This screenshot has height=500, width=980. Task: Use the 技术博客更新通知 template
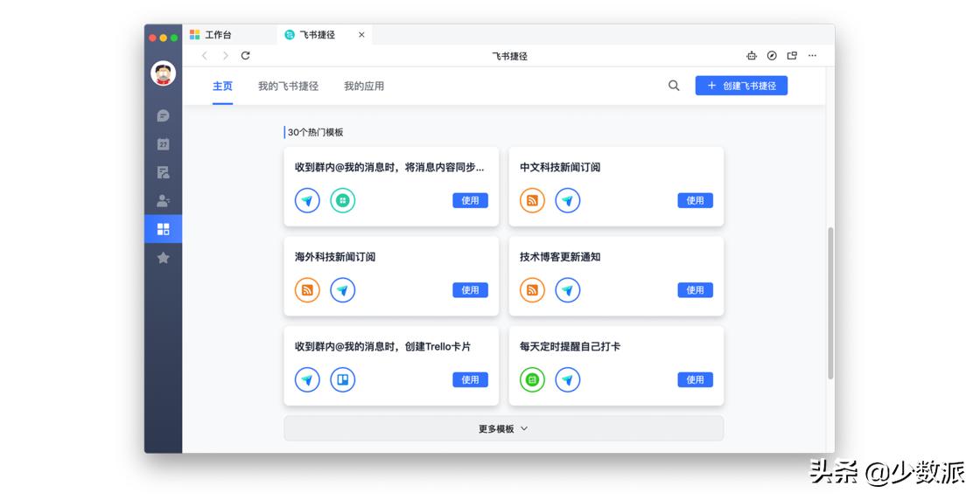[x=695, y=290]
